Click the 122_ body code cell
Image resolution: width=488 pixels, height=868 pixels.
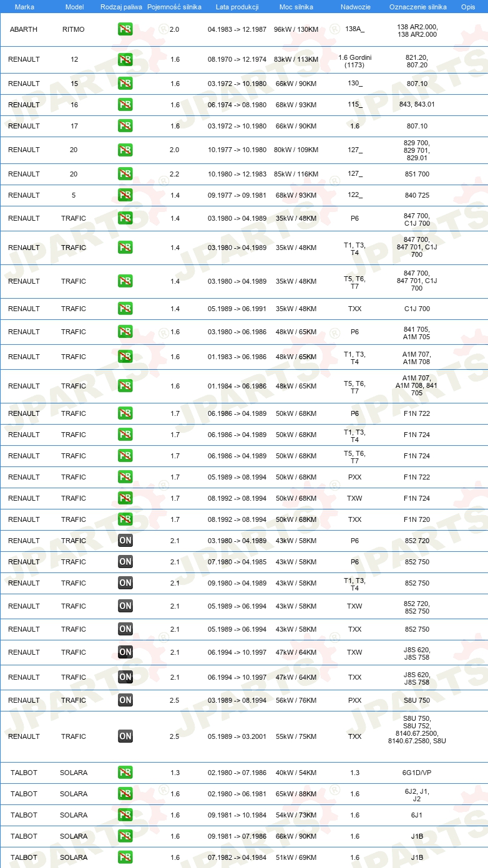pos(354,195)
